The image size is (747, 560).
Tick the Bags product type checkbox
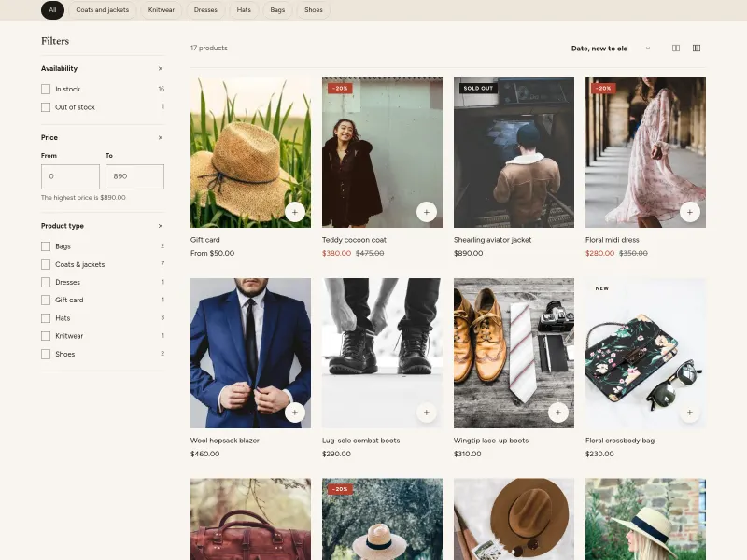tap(46, 246)
